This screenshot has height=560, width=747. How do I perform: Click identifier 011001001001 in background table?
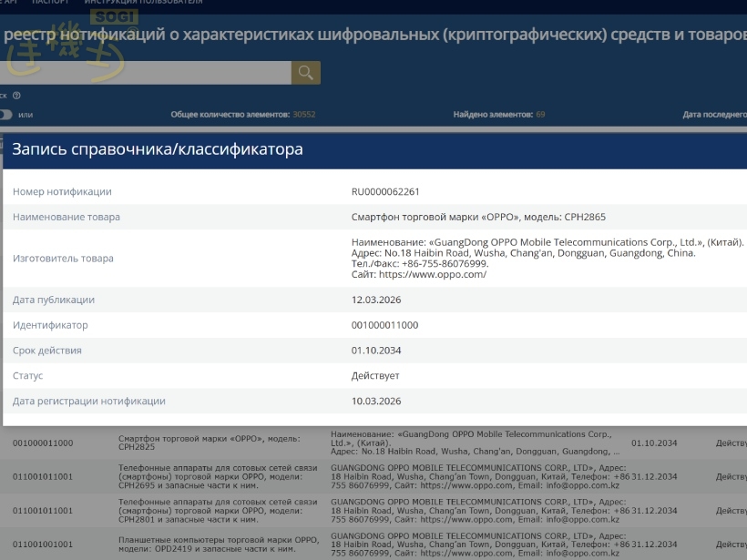[43, 545]
